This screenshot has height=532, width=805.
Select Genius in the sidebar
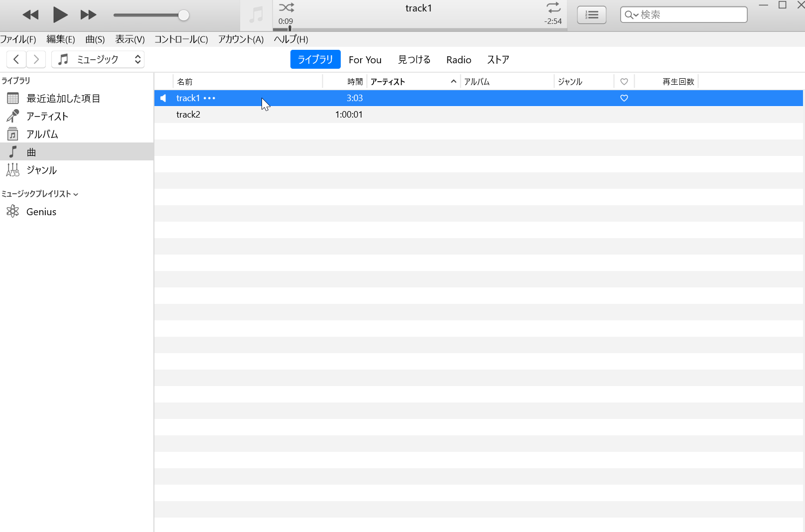pyautogui.click(x=41, y=212)
